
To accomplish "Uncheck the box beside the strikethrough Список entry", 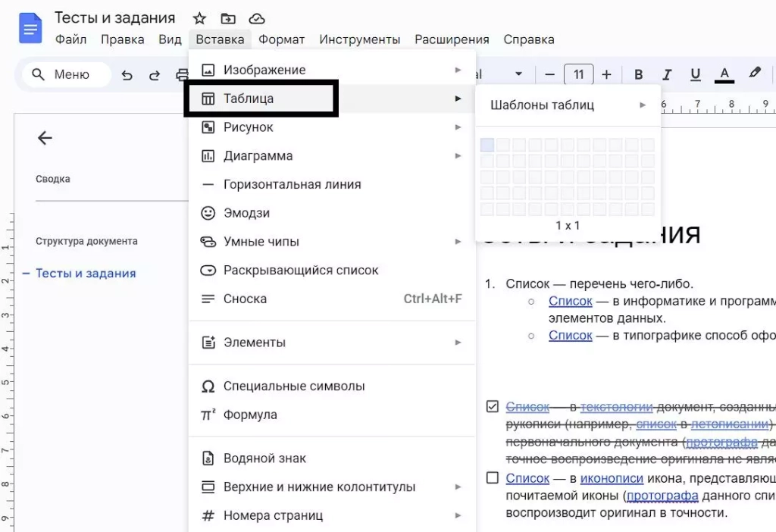I will click(x=492, y=406).
